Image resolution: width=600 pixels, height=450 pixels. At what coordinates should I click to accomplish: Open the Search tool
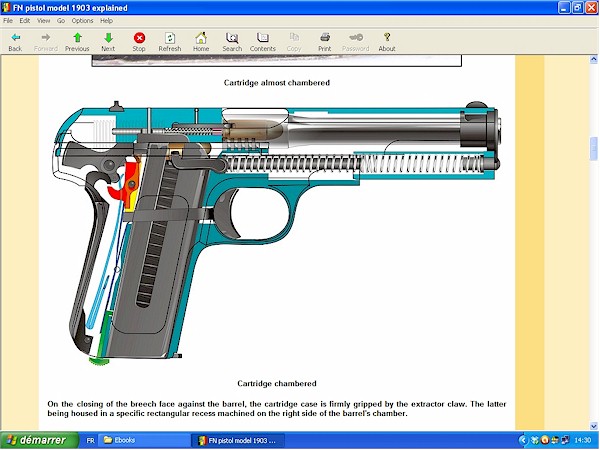[232, 42]
